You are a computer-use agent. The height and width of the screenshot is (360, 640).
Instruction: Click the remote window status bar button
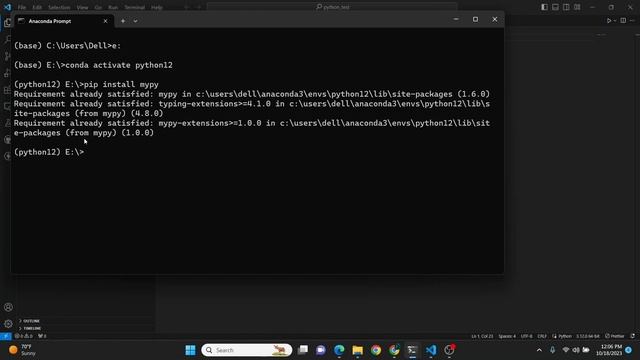click(5, 336)
